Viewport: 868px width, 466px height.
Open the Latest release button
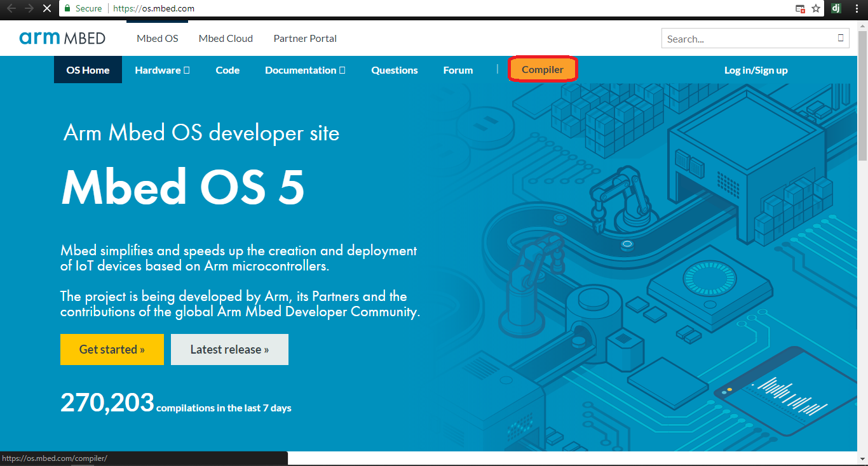(229, 349)
